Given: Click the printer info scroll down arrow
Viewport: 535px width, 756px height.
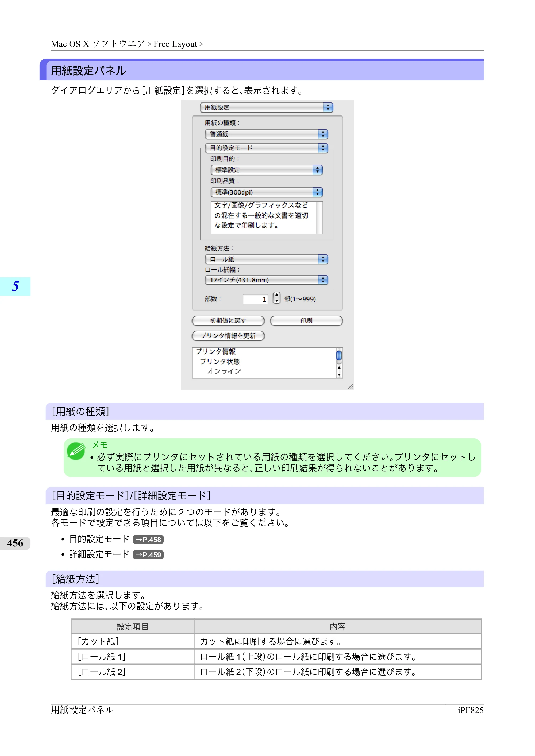Looking at the screenshot, I should tap(339, 374).
